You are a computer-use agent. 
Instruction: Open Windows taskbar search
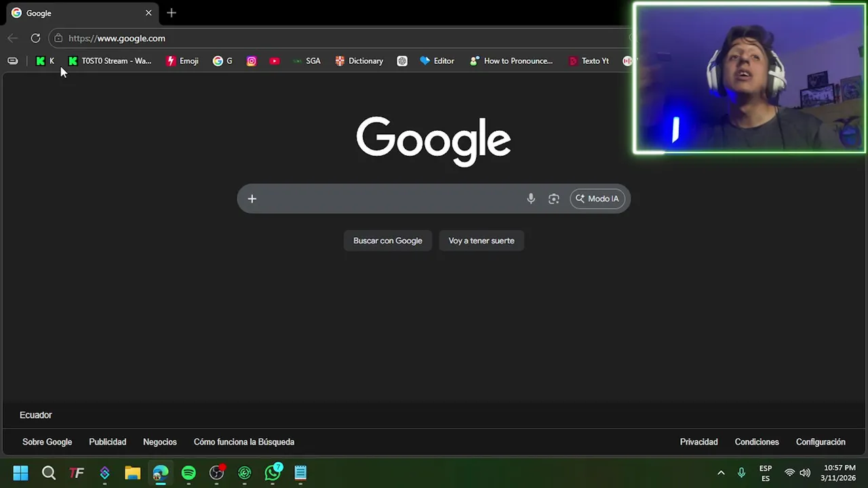pyautogui.click(x=48, y=472)
